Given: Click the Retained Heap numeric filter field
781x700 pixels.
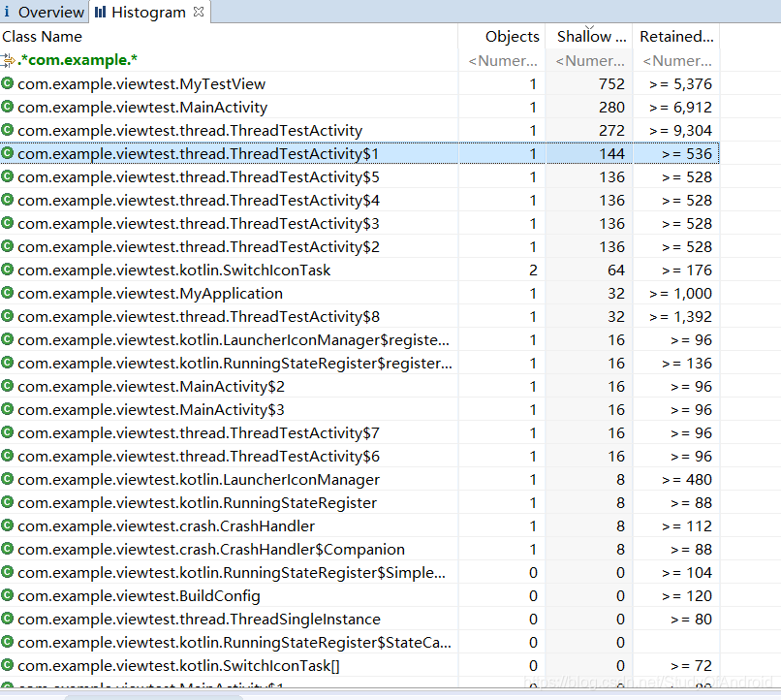Looking at the screenshot, I should point(676,61).
